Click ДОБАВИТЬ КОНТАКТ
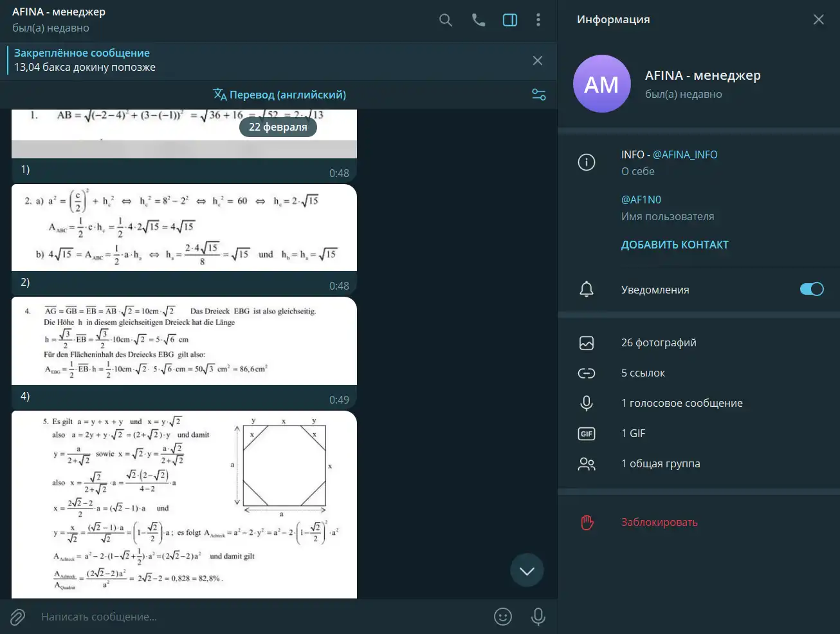 click(675, 245)
